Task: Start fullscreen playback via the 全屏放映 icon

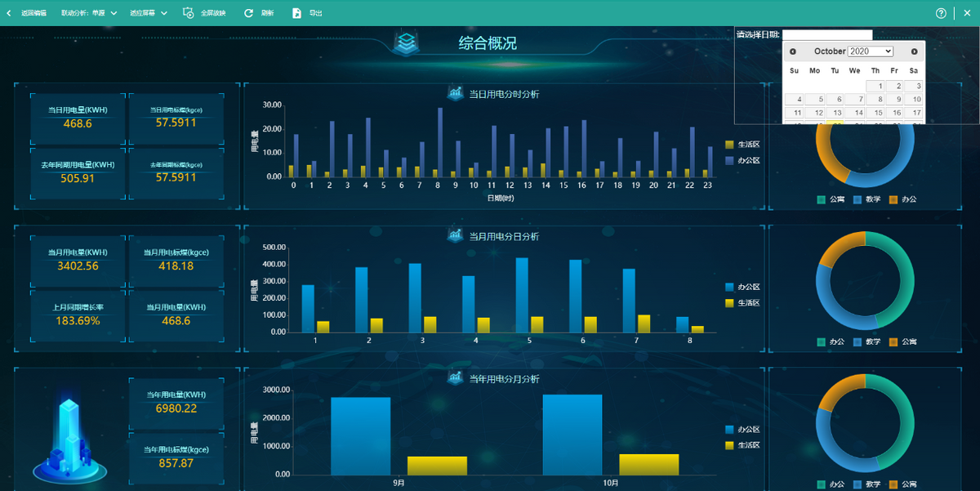Action: point(187,12)
